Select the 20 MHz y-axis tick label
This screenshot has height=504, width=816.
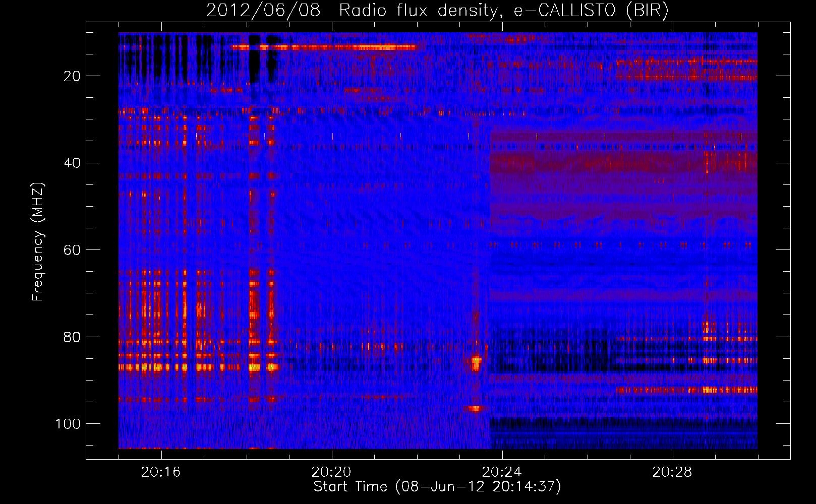pyautogui.click(x=72, y=76)
